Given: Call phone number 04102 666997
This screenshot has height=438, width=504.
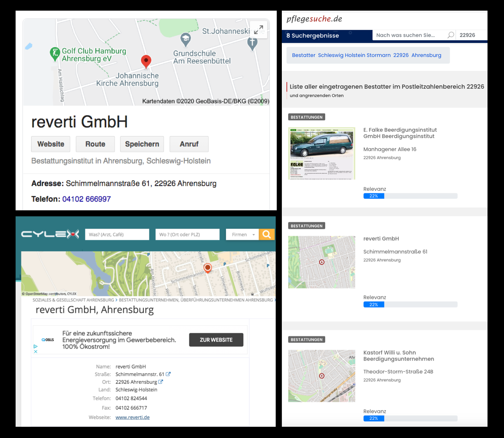Looking at the screenshot, I should pos(87,199).
